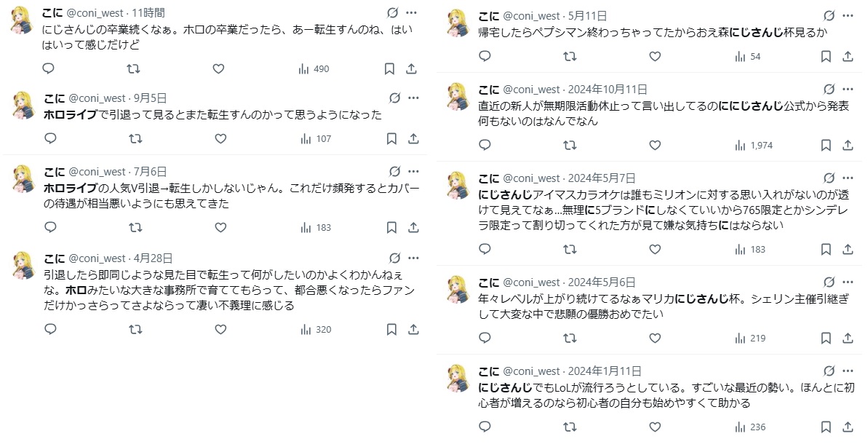Click the こに display name on 2024年10月11日 tweet

pyautogui.click(x=488, y=89)
